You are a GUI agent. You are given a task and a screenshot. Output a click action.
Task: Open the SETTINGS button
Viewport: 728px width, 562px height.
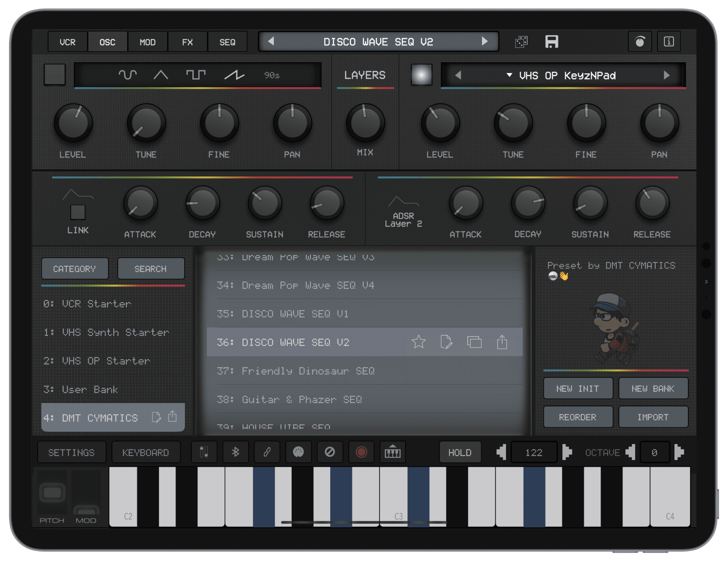coord(72,452)
